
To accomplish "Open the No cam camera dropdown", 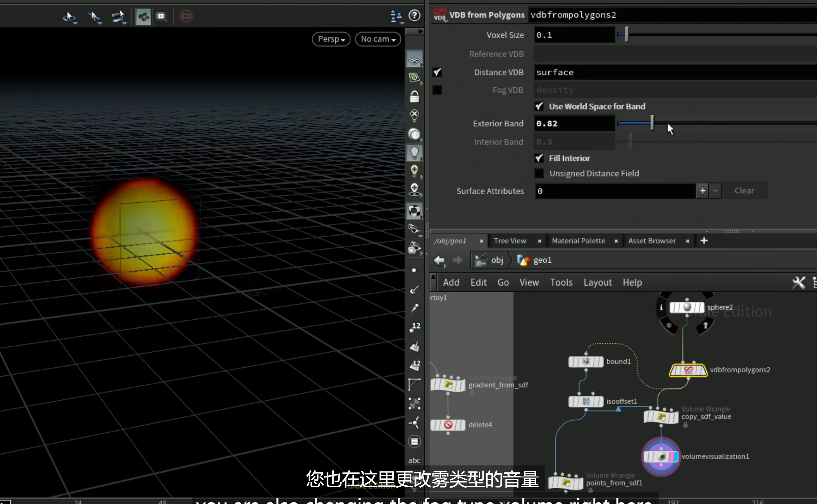I will pyautogui.click(x=378, y=39).
